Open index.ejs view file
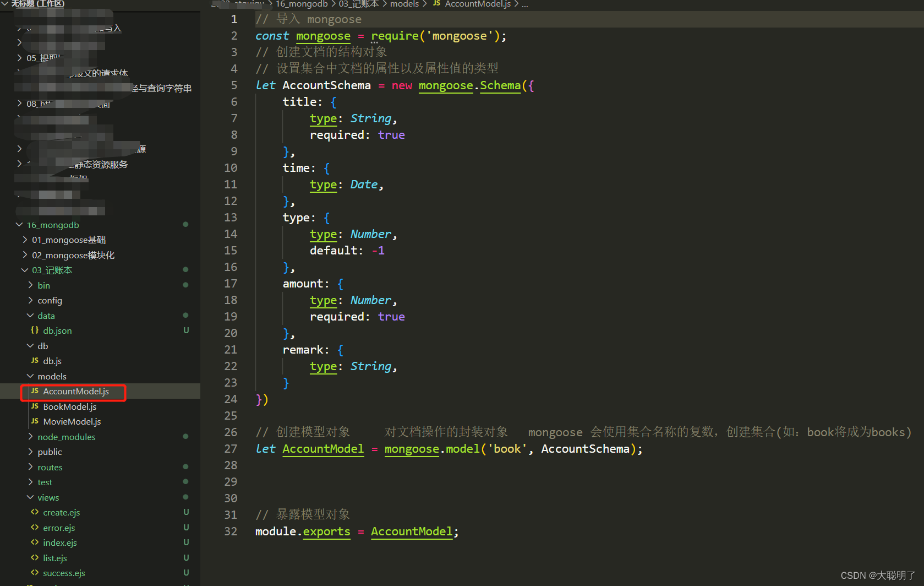 click(60, 543)
